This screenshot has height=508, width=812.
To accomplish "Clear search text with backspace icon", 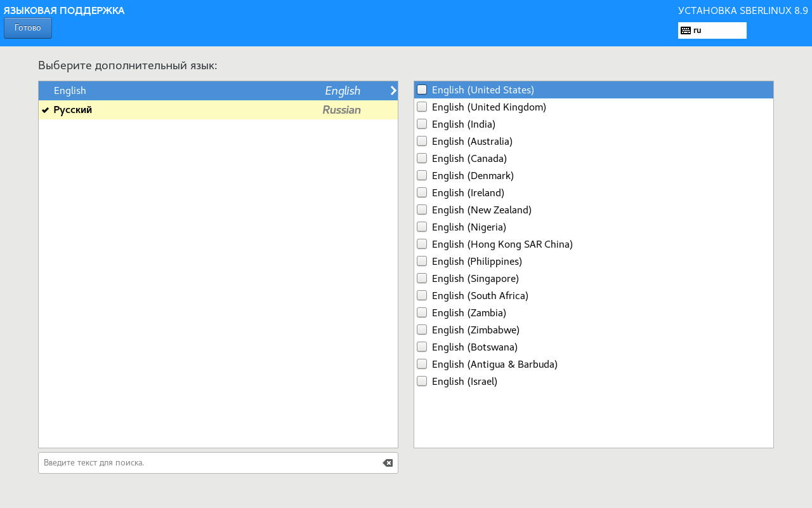I will pos(388,463).
